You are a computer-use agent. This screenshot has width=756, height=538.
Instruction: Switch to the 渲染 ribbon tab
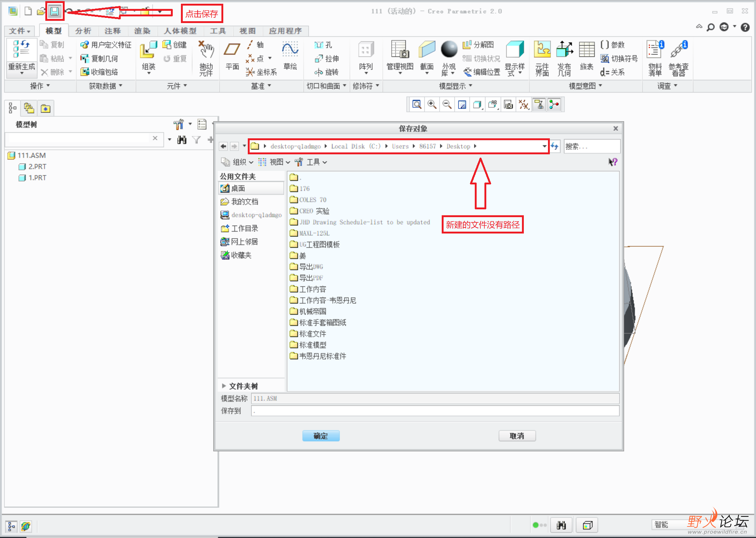click(x=142, y=31)
